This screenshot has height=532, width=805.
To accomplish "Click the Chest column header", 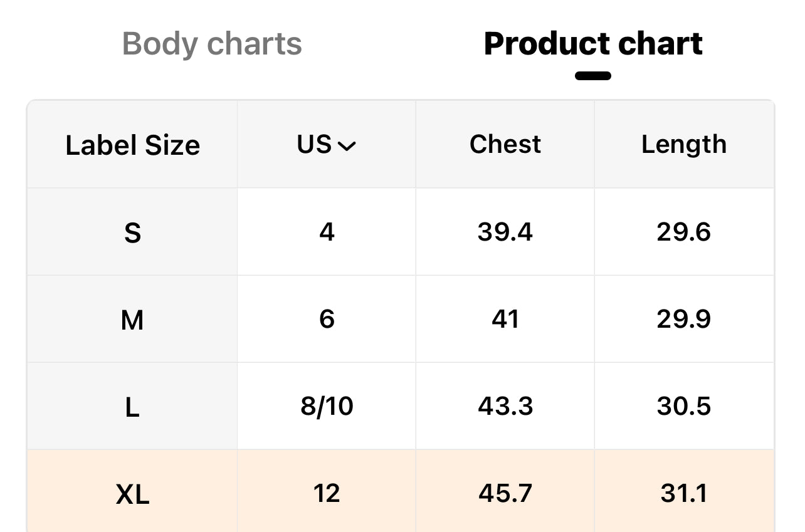I will pyautogui.click(x=505, y=145).
